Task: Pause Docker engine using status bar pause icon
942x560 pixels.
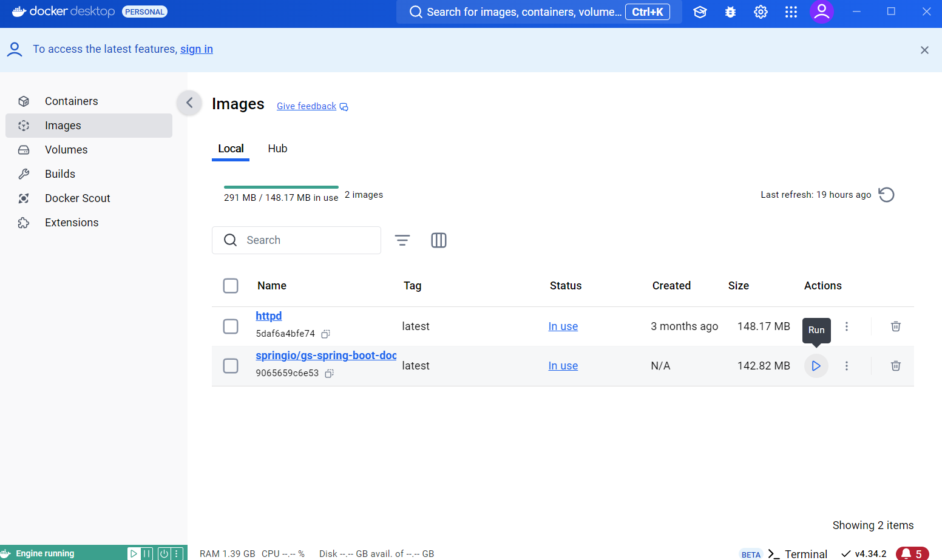Action: [147, 553]
